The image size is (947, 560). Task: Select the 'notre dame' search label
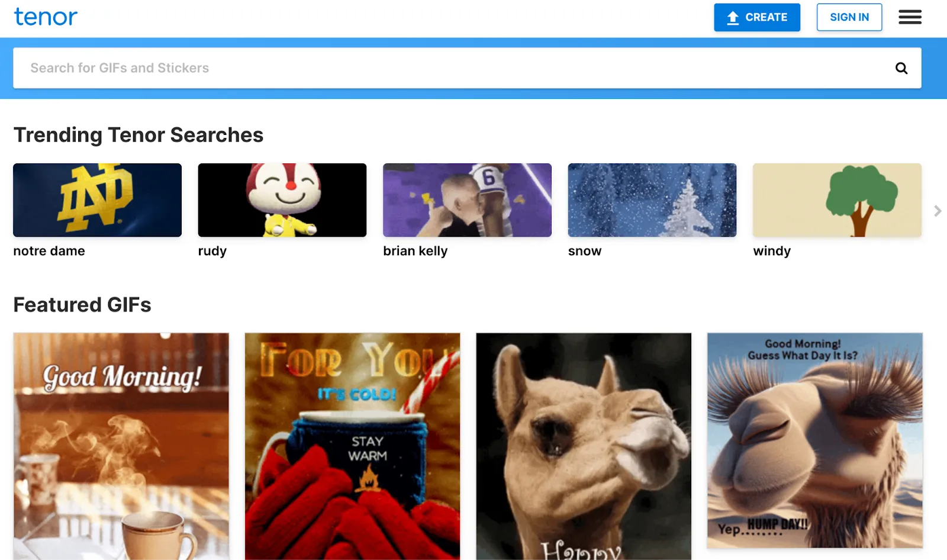(49, 251)
